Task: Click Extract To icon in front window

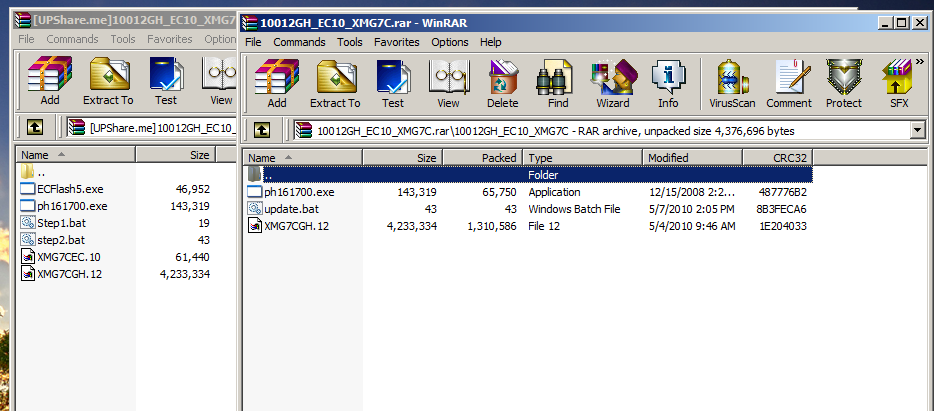Action: click(x=335, y=83)
